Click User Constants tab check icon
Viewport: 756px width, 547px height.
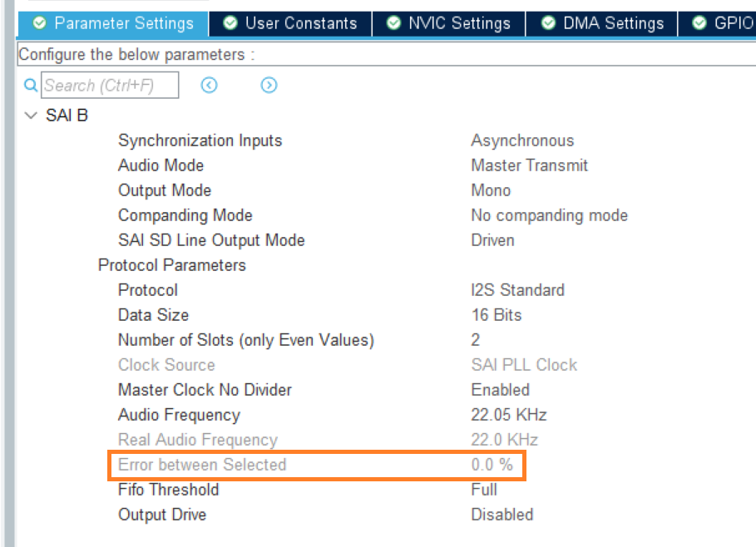pyautogui.click(x=230, y=22)
